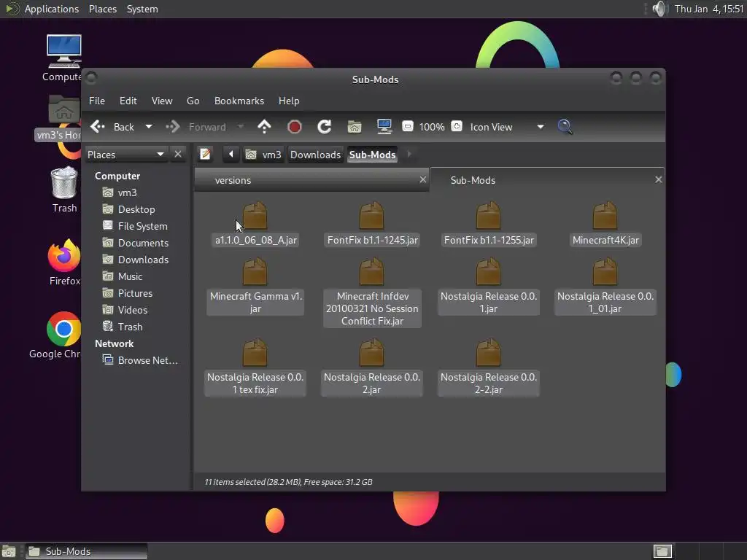Open Forward history dropdown arrow

pyautogui.click(x=241, y=127)
